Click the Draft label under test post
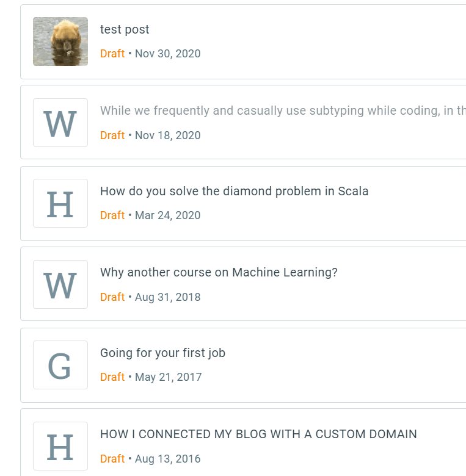Screen dimensions: 466x476 click(x=112, y=54)
